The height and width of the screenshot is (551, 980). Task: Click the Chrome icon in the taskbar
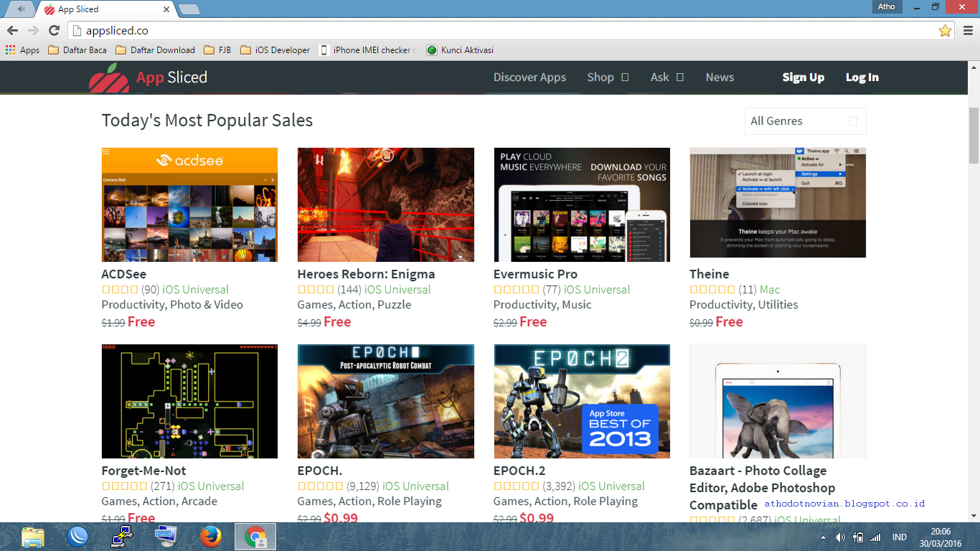tap(255, 537)
